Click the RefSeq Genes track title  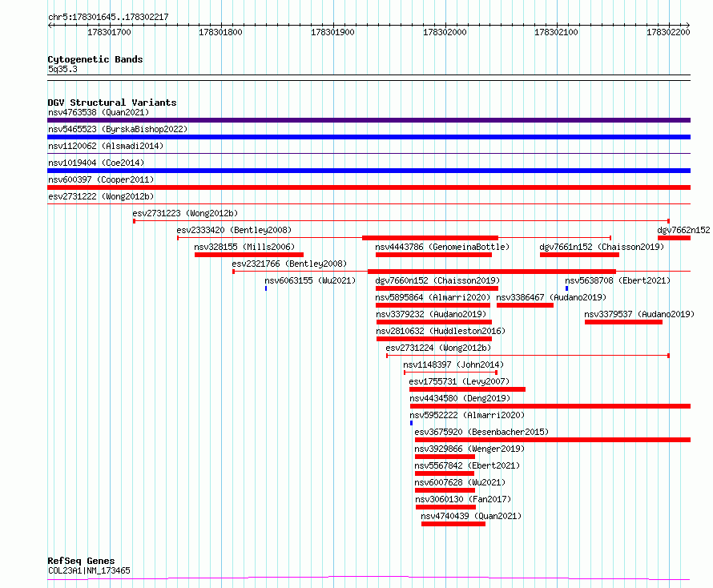pyautogui.click(x=81, y=562)
